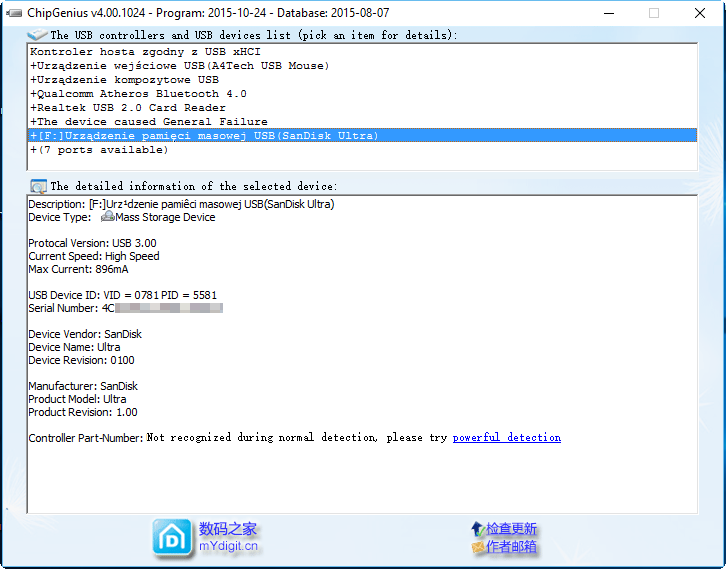Viewport: 726px width, 569px height.
Task: Select Realtek USB 2.0 Card Reader
Action: [363, 107]
